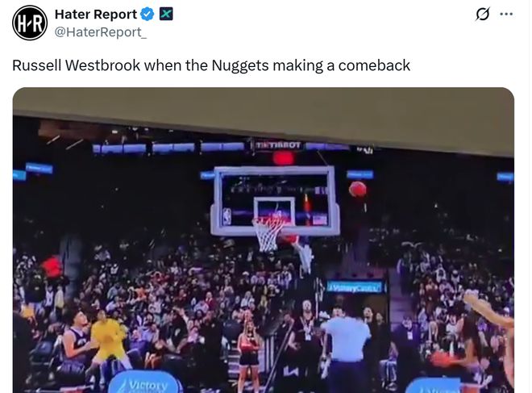Click the Victory logo at video bottom left
Viewport: 532px width, 393px height.
pos(146,383)
